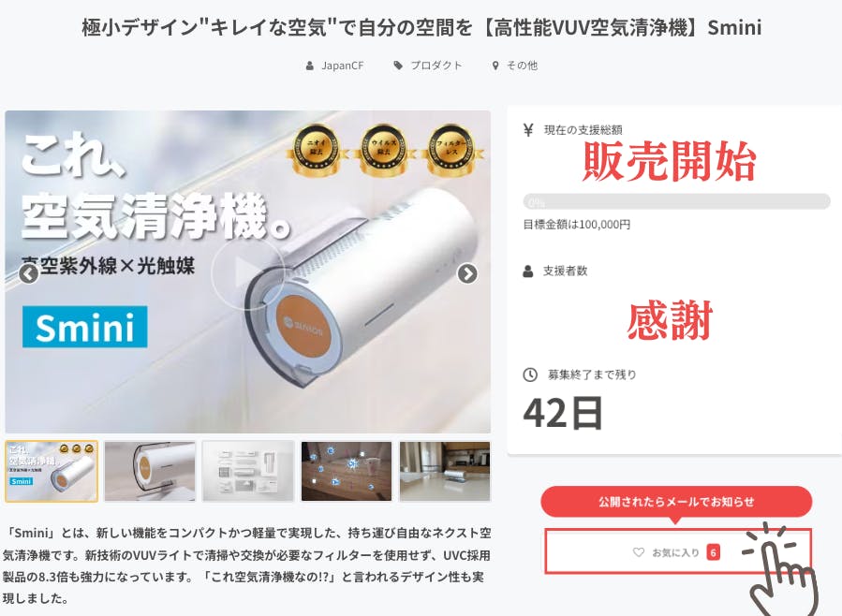This screenshot has width=842, height=616.
Task: Play the Smini product video
Action: [x=248, y=273]
